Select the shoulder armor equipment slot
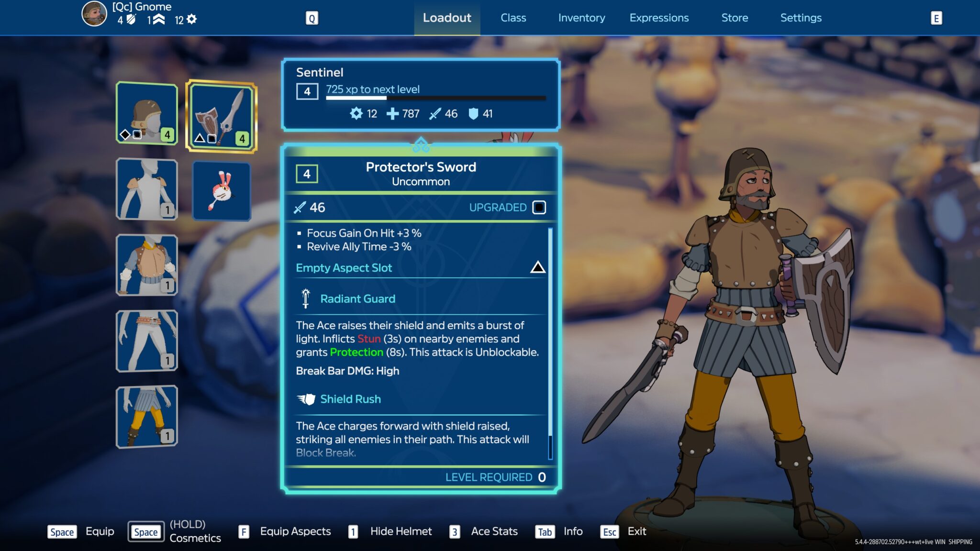980x551 pixels. [x=147, y=189]
